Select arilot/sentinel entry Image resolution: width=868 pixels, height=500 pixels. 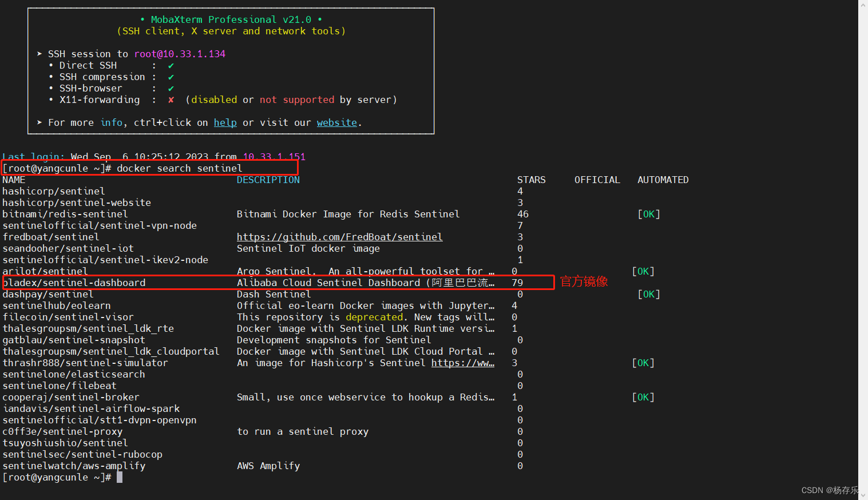(x=45, y=271)
